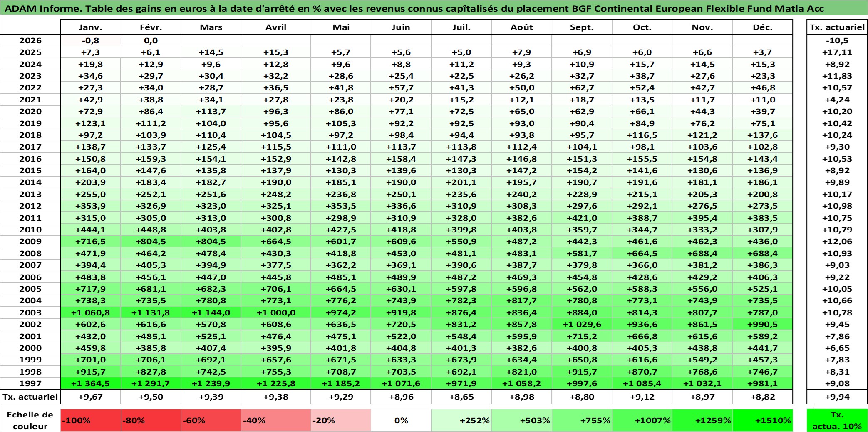868x432 pixels.
Task: Click the Mars column header
Action: coord(211,27)
